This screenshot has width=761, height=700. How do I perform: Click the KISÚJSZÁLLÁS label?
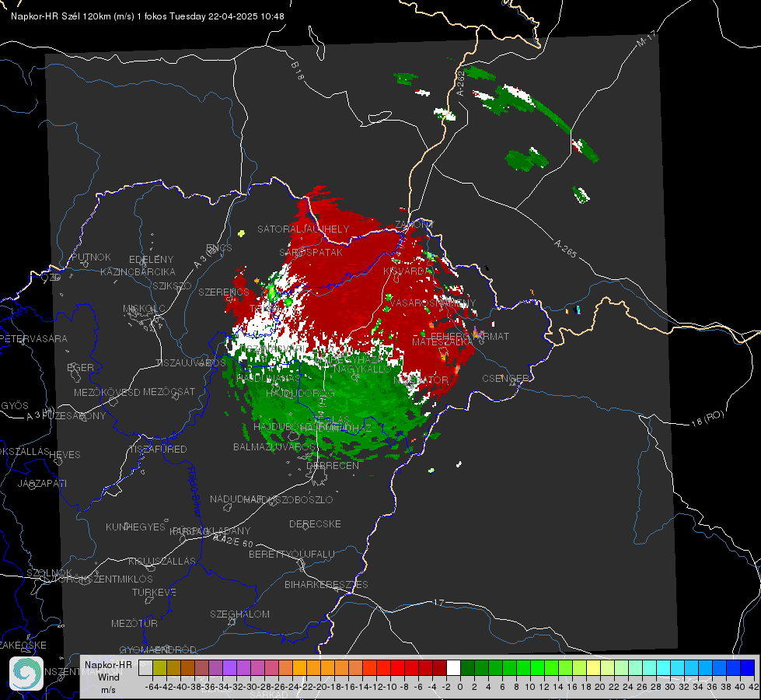click(162, 561)
